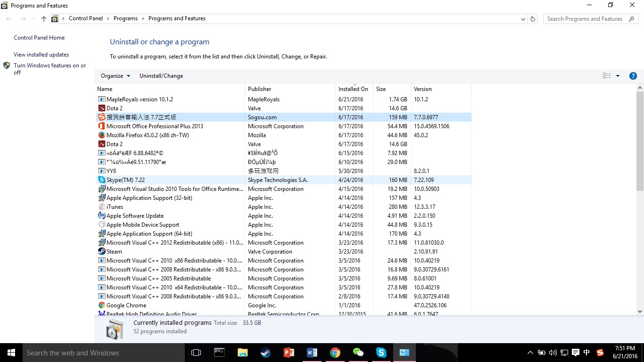Expand the address bar history dropdown
Screen dimensions: 644x362
[x=523, y=19]
